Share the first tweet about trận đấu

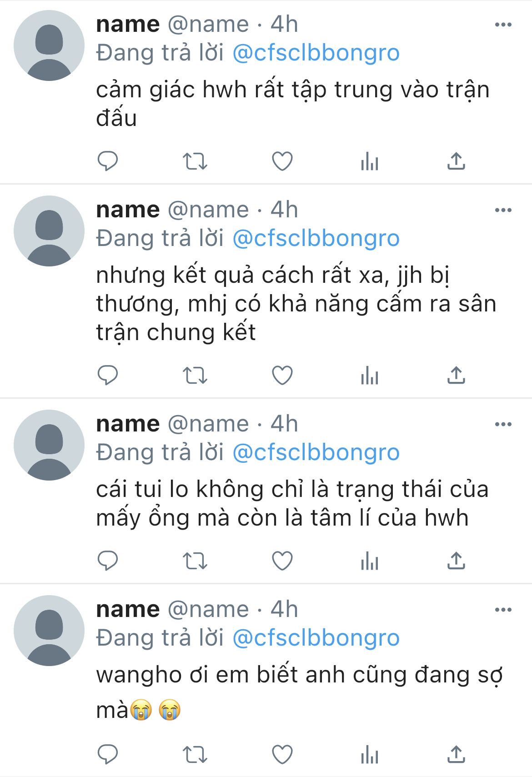[x=456, y=161]
